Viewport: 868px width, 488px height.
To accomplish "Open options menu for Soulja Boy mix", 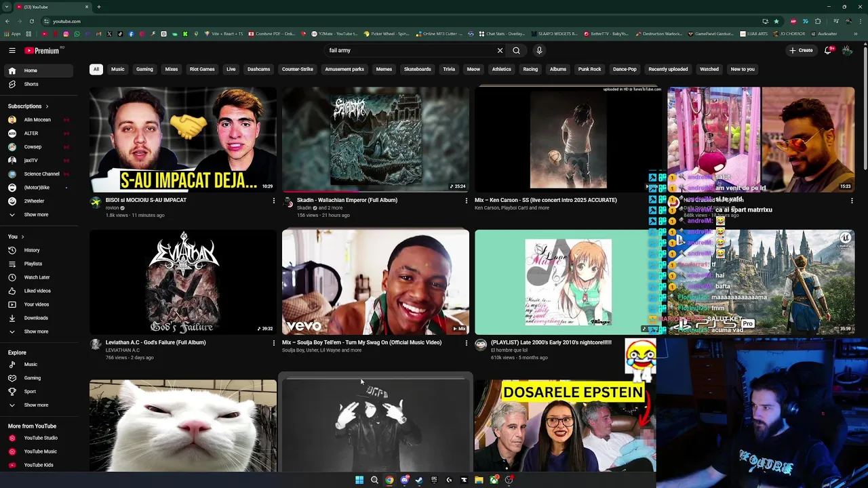I will (x=466, y=343).
